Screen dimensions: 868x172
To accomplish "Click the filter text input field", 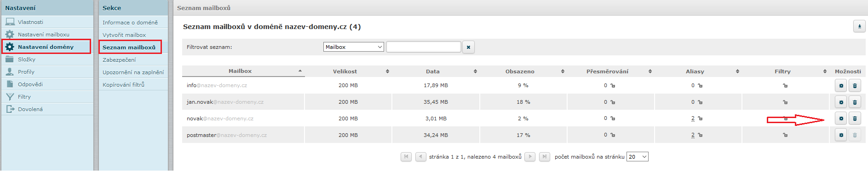I will (424, 47).
